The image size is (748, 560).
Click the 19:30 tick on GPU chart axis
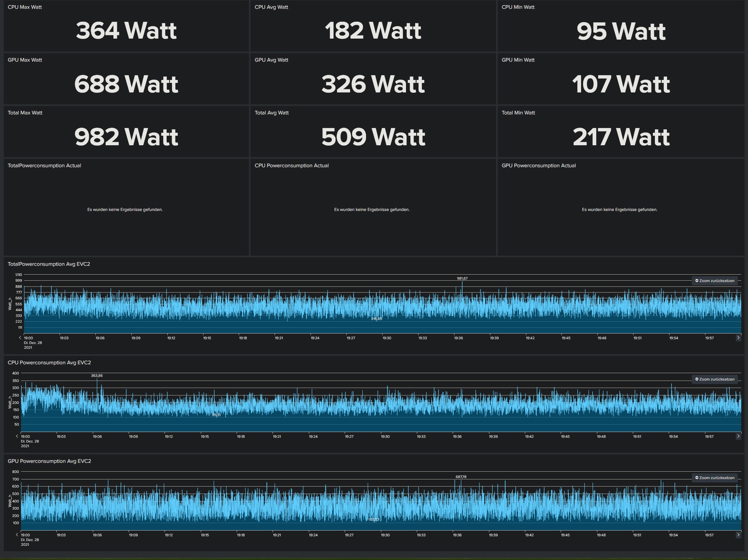[x=385, y=535]
